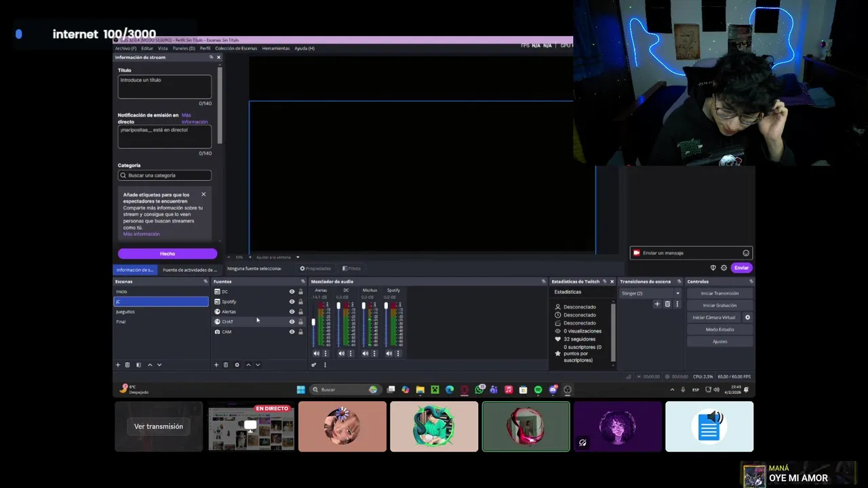Click Modo Estudio button
Image resolution: width=868 pixels, height=488 pixels.
tap(719, 329)
